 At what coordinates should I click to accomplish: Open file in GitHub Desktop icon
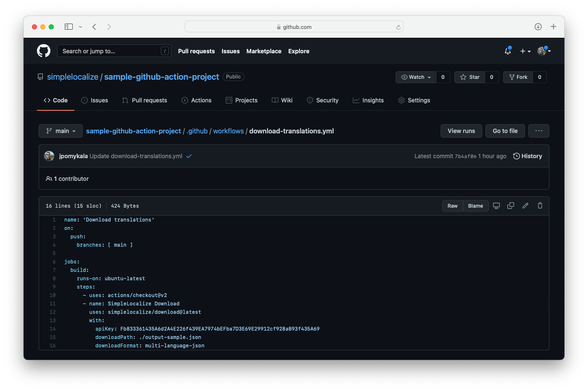pos(496,206)
